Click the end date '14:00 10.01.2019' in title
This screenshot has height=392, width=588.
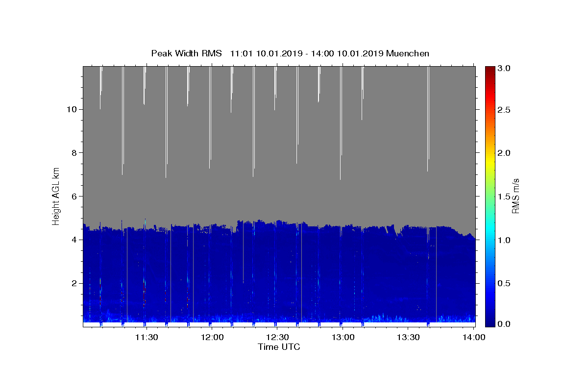click(x=347, y=53)
